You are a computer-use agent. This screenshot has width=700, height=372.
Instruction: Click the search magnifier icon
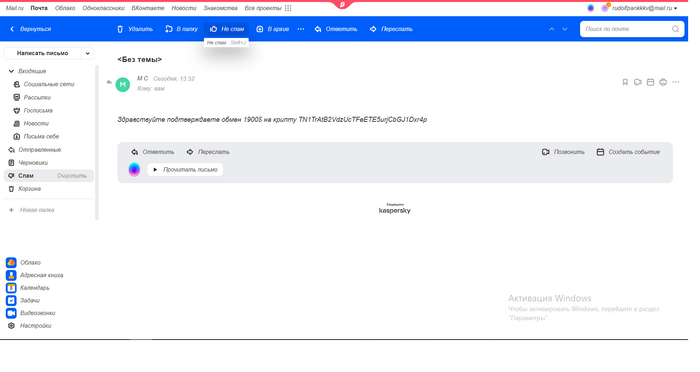675,29
